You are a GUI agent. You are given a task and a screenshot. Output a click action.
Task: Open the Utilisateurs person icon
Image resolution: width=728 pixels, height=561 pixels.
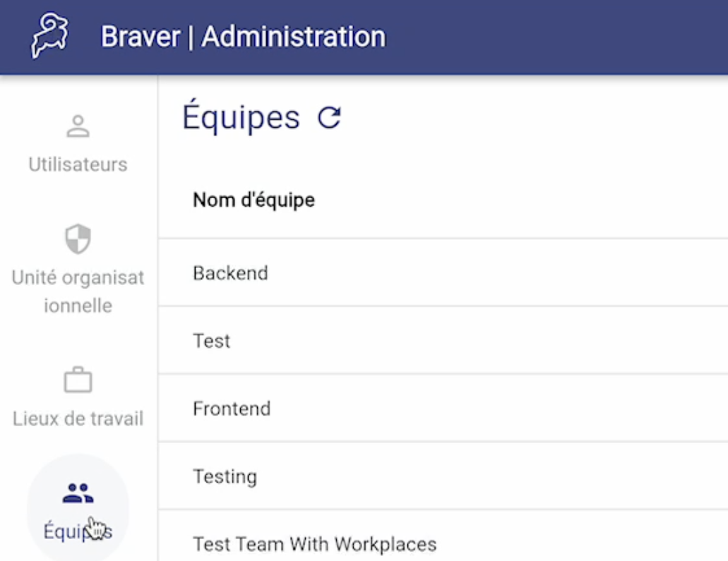tap(78, 126)
